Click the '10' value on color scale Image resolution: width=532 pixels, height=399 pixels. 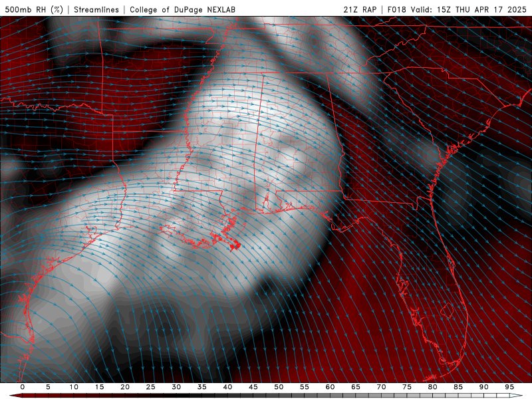coord(74,387)
